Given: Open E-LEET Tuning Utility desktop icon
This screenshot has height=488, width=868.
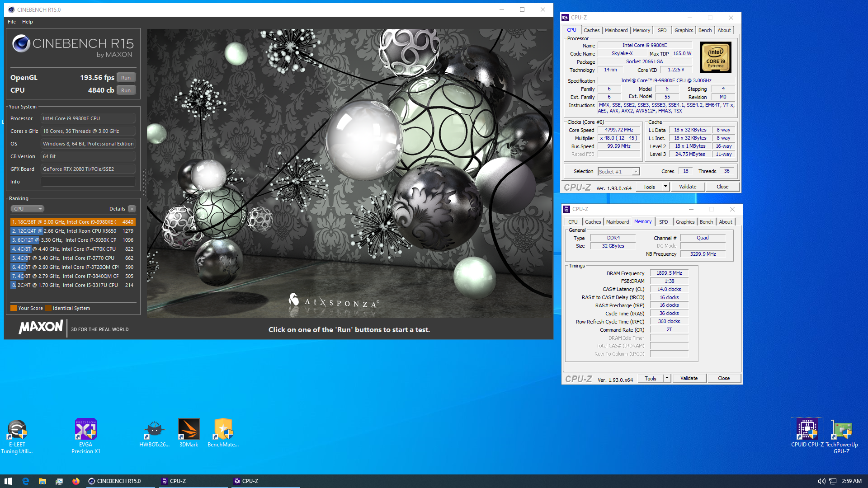Looking at the screenshot, I should 17,436.
